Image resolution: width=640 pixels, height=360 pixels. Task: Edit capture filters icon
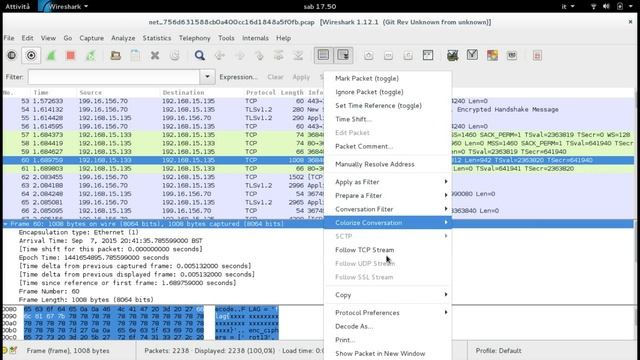(x=452, y=55)
